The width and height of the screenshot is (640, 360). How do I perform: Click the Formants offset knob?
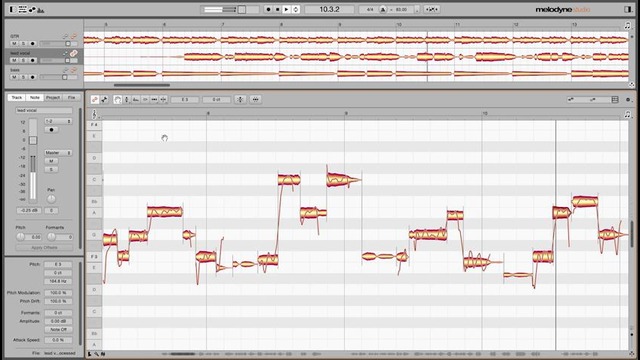(x=51, y=237)
